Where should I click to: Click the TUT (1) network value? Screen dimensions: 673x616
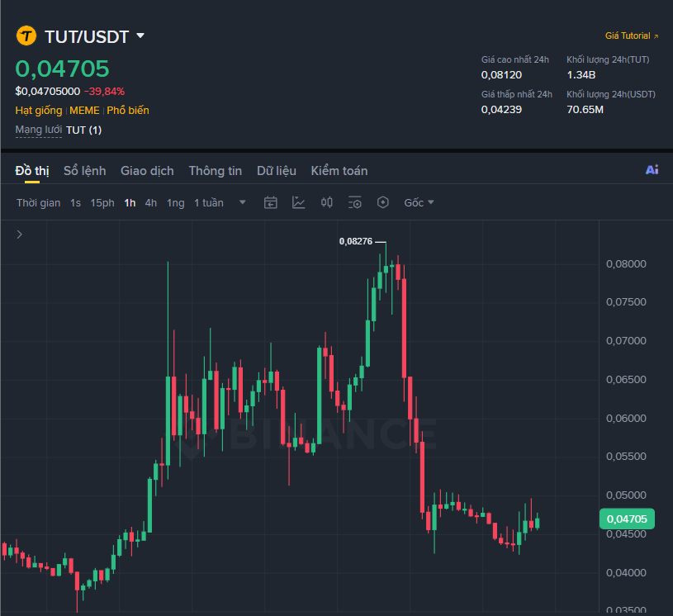(83, 130)
